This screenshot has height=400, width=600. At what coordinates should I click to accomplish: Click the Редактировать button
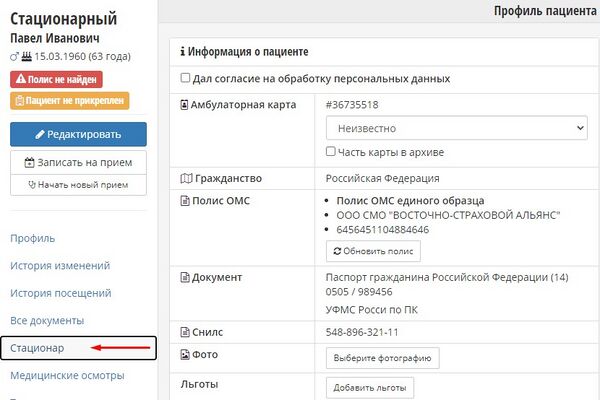click(x=78, y=134)
